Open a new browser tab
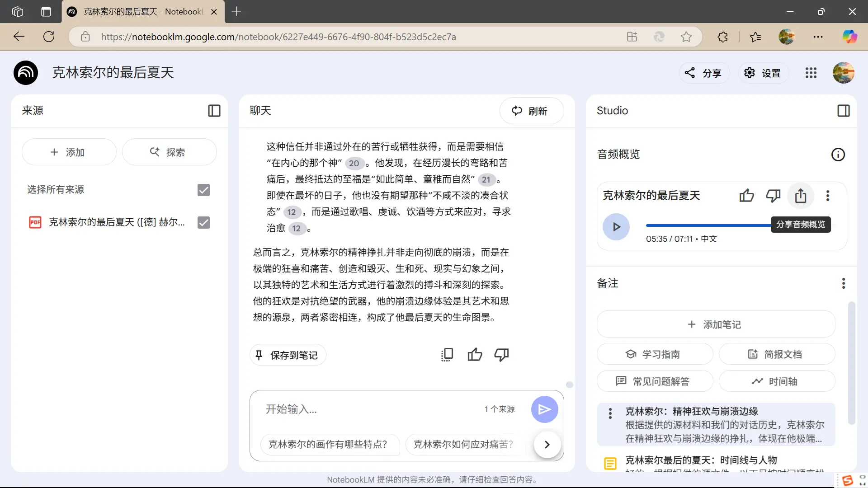This screenshot has height=488, width=868. [x=236, y=12]
